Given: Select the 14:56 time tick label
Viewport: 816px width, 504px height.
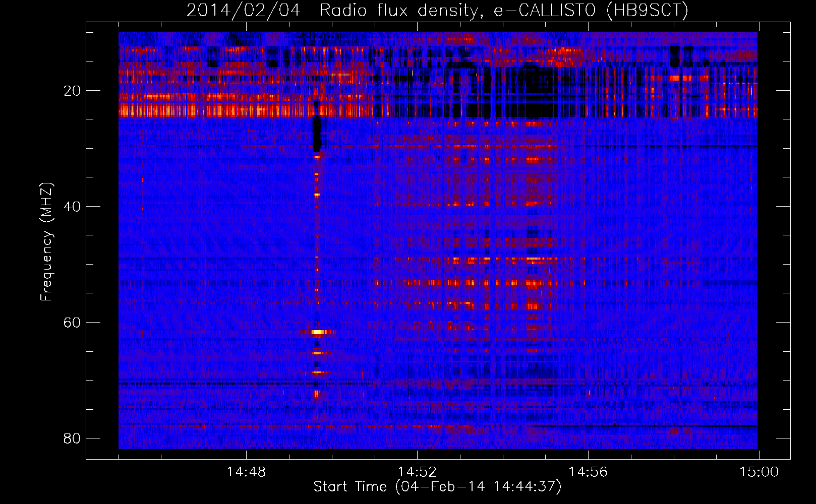Looking at the screenshot, I should [588, 472].
